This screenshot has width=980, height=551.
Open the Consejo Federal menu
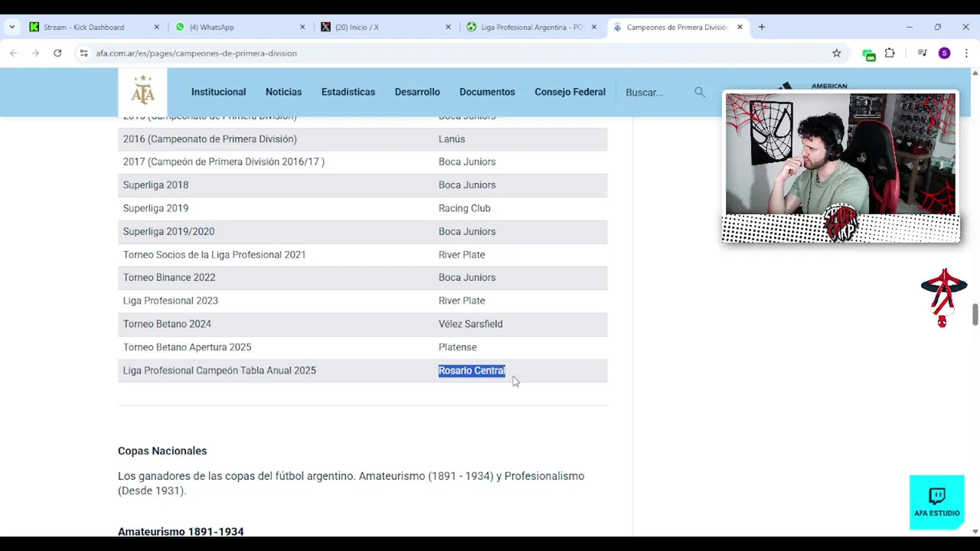(x=570, y=92)
